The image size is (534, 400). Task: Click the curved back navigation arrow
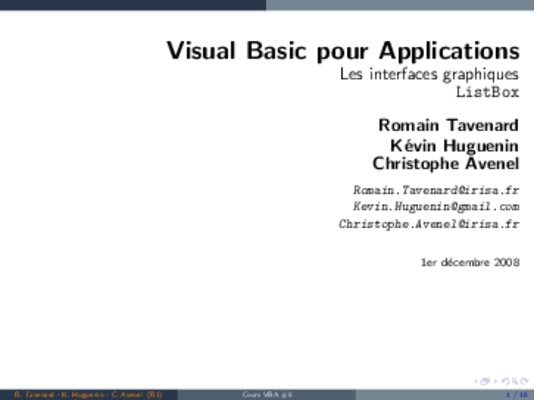click(506, 382)
